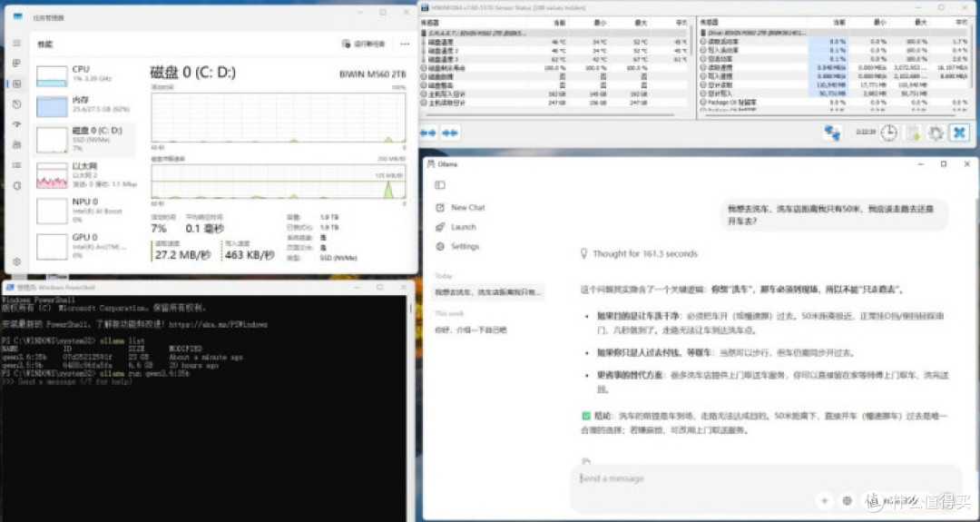Image resolution: width=980 pixels, height=522 pixels.
Task: Collapse S.M.A.R.T. BIWIN sensor group row
Action: (555, 33)
